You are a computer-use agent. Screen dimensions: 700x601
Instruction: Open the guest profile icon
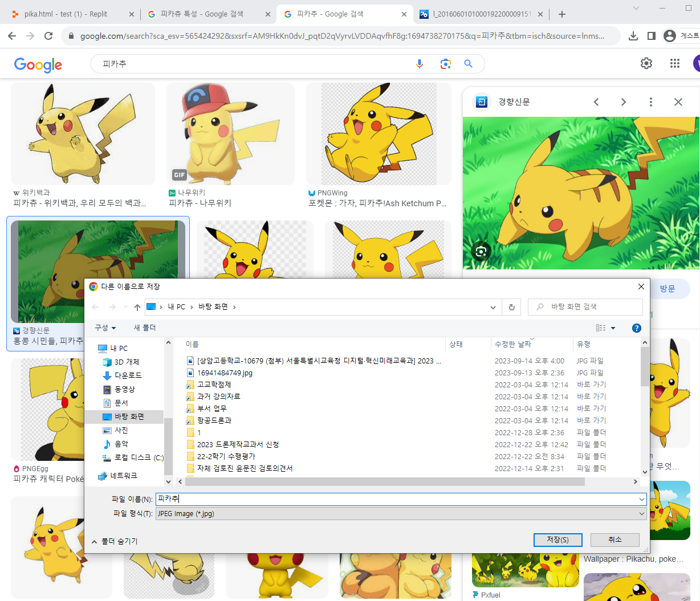670,36
